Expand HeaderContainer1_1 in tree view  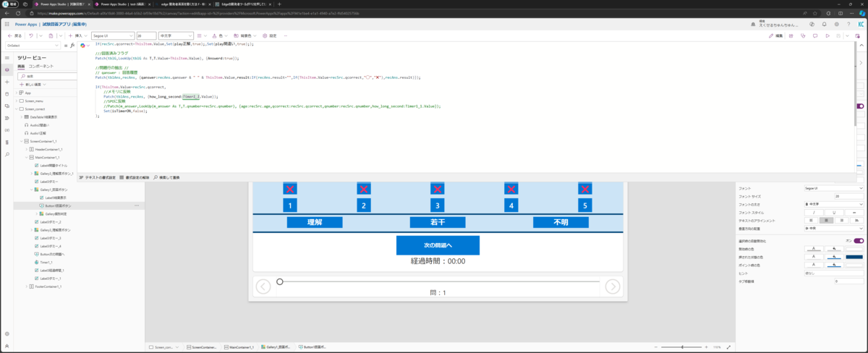(x=26, y=148)
